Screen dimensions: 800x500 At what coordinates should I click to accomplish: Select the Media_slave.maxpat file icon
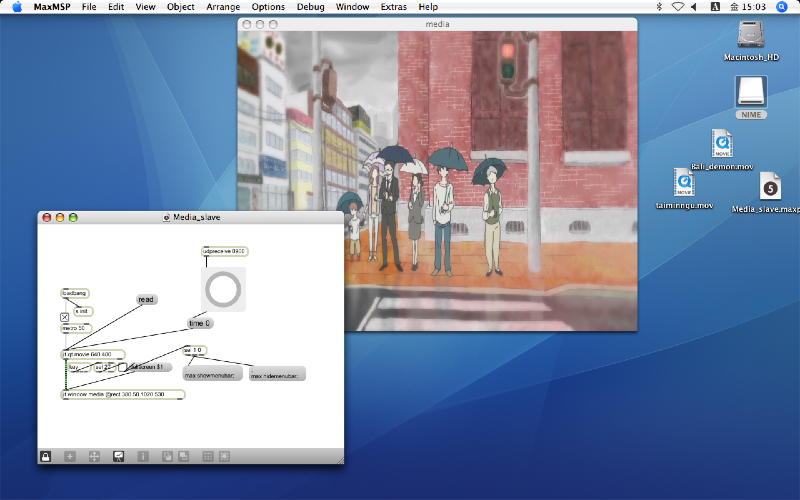(x=770, y=186)
